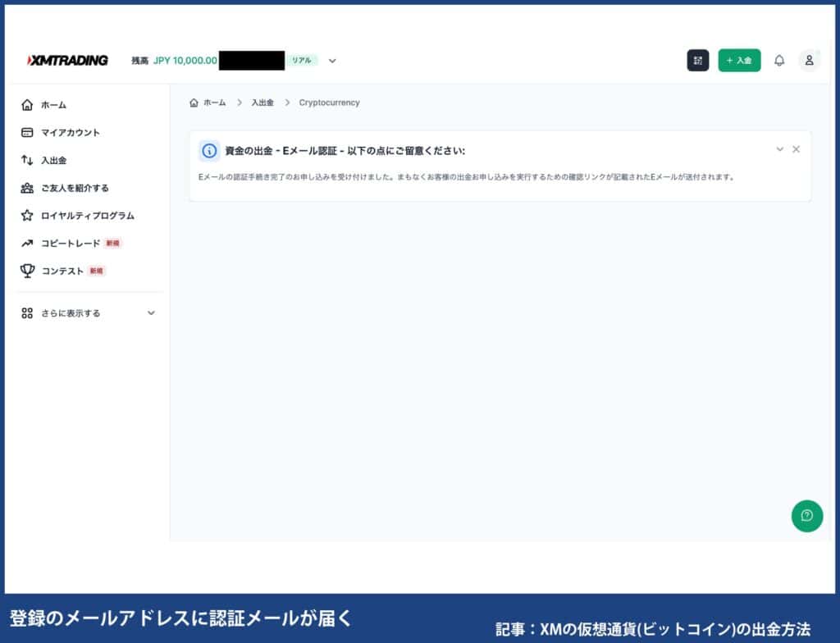Click the XMTRADING logo
Screen dimensions: 840x643
tap(68, 60)
